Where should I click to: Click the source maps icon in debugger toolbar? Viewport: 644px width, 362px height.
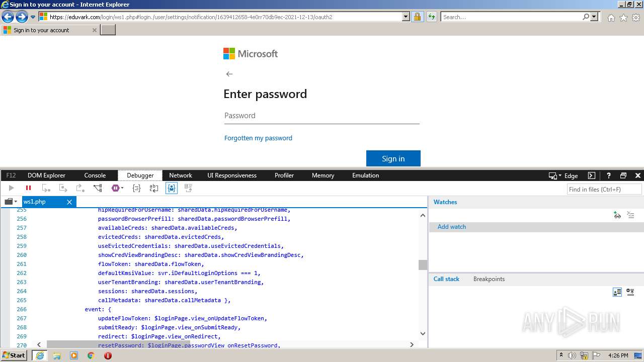click(189, 188)
